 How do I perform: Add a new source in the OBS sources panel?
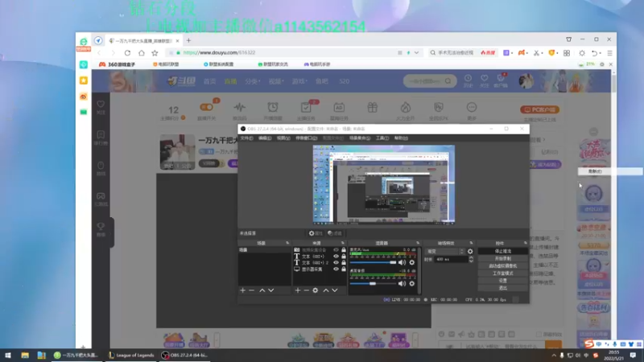[298, 290]
